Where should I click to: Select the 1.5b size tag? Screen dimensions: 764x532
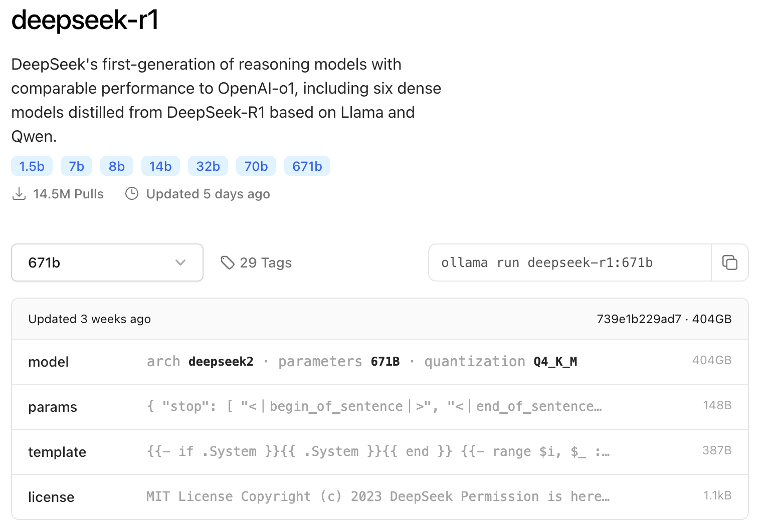32,166
